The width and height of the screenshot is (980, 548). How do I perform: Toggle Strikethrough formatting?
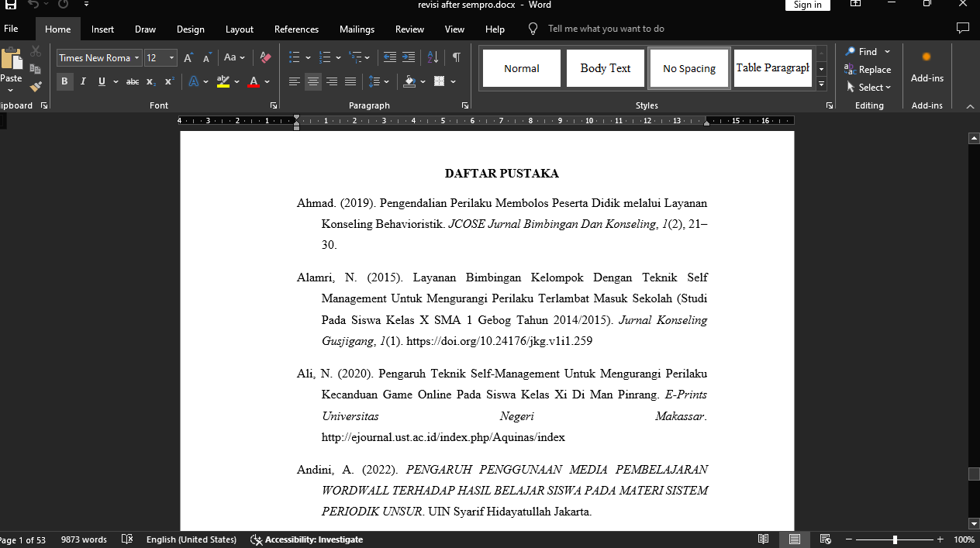point(133,81)
